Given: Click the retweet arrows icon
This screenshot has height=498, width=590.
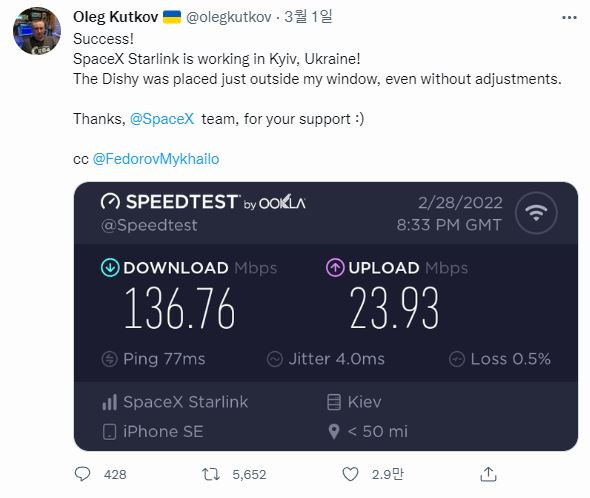Looking at the screenshot, I should (211, 474).
